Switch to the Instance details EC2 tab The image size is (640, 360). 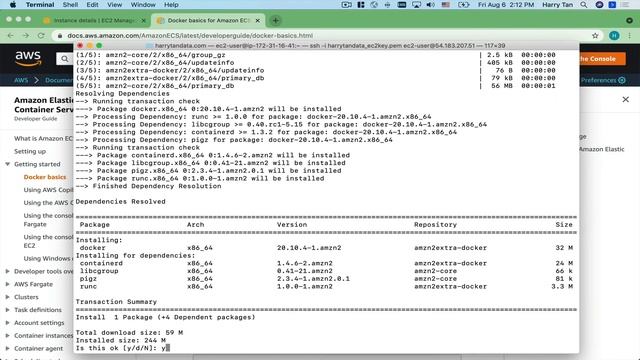[x=94, y=20]
